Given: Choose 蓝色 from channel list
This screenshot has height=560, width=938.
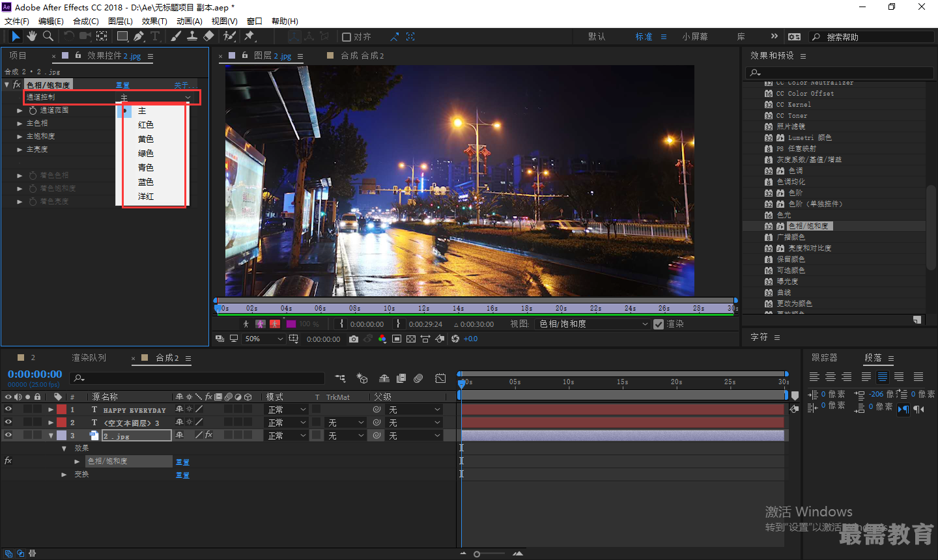Looking at the screenshot, I should (x=146, y=182).
